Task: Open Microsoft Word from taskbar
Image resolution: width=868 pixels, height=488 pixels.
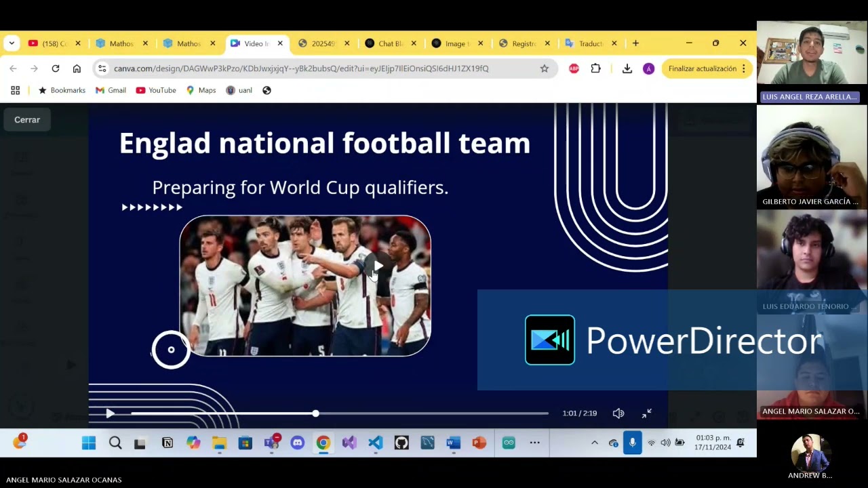Action: tap(453, 443)
